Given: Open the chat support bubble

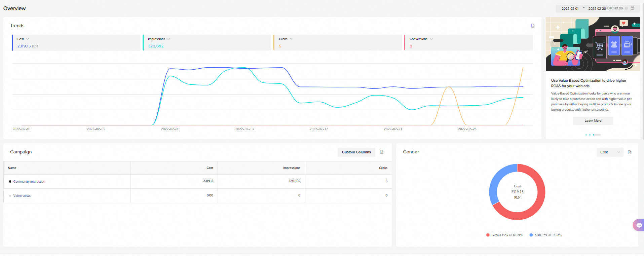Looking at the screenshot, I should (639, 225).
